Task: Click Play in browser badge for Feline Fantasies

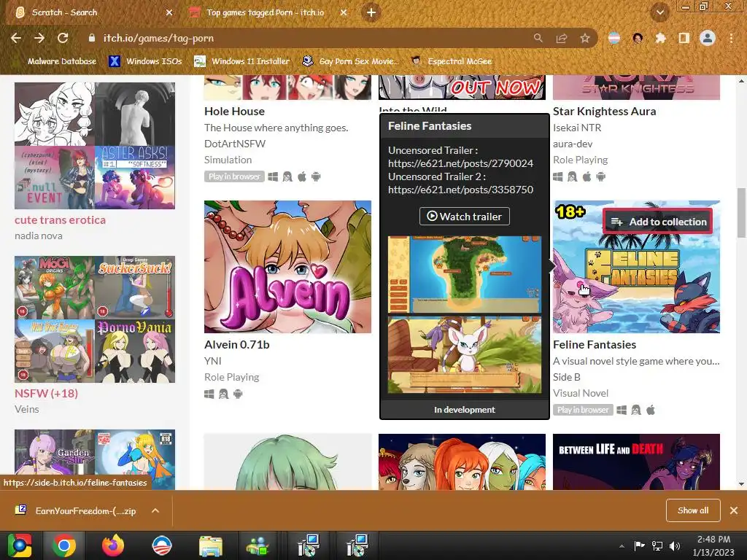Action: click(x=583, y=410)
